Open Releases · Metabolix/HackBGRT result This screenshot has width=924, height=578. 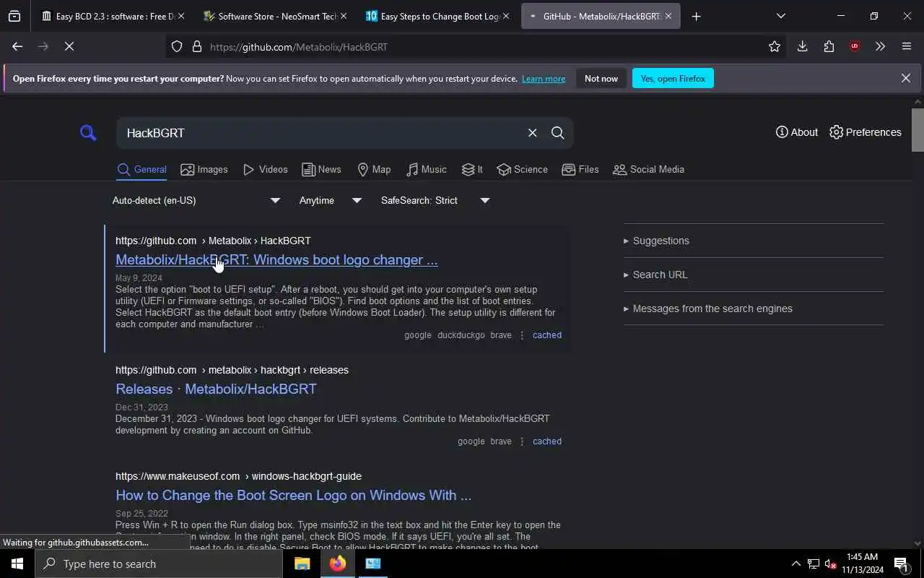[216, 389]
